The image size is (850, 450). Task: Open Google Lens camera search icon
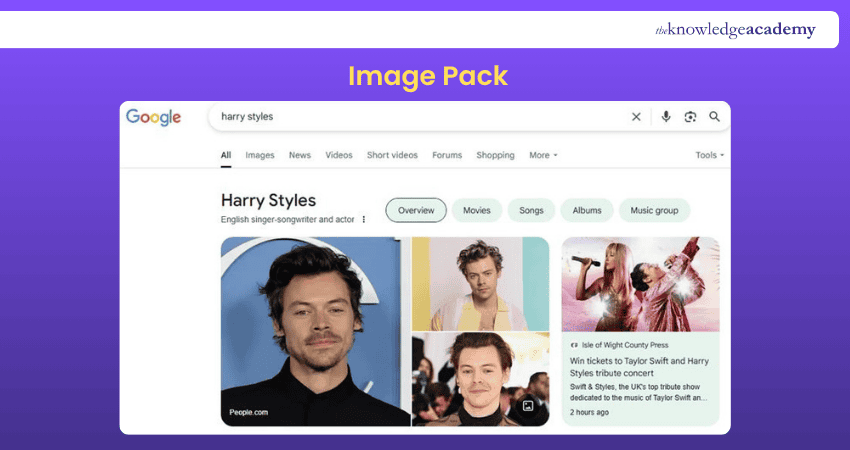[690, 117]
